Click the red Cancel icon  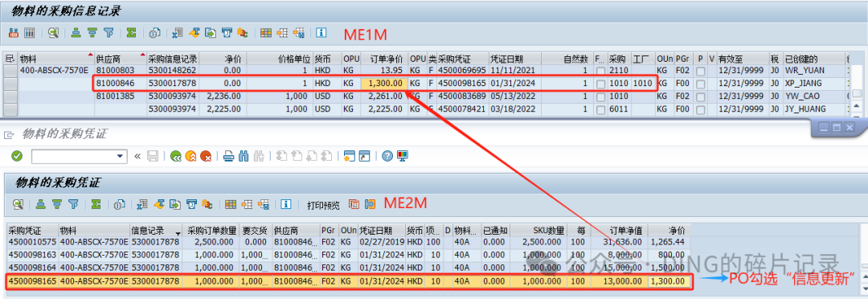pos(206,156)
